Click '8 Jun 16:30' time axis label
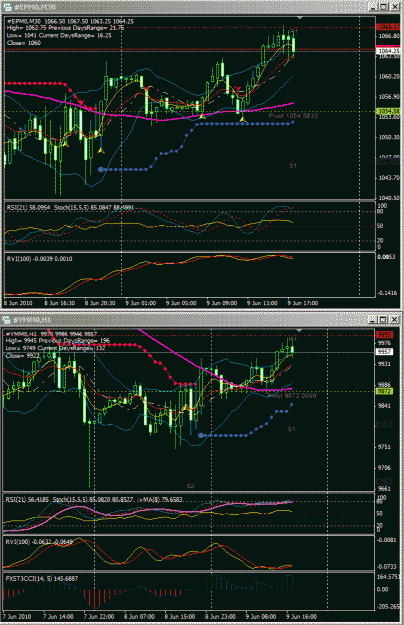Screen dimensions: 404x625 pyautogui.click(x=59, y=303)
